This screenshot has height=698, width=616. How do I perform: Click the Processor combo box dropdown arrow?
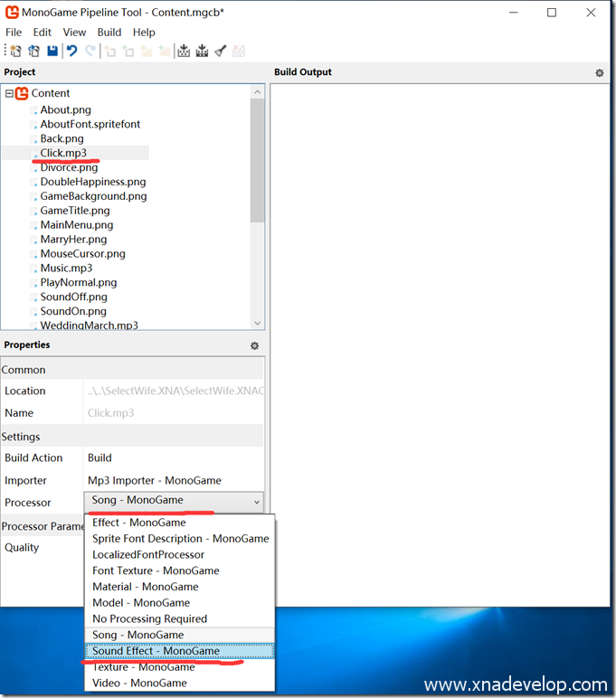pyautogui.click(x=256, y=502)
